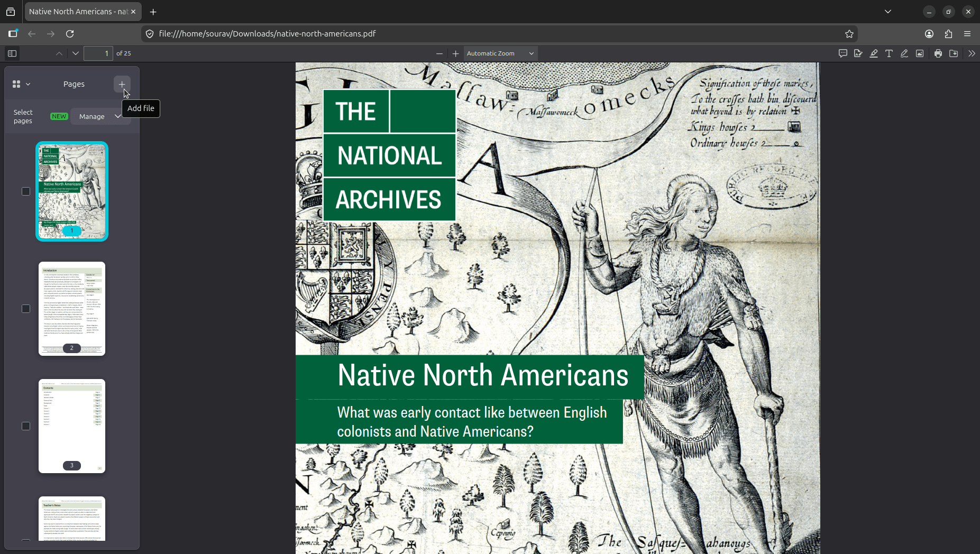Select the page 3 thumbnail
This screenshot has height=554, width=980.
pyautogui.click(x=72, y=426)
